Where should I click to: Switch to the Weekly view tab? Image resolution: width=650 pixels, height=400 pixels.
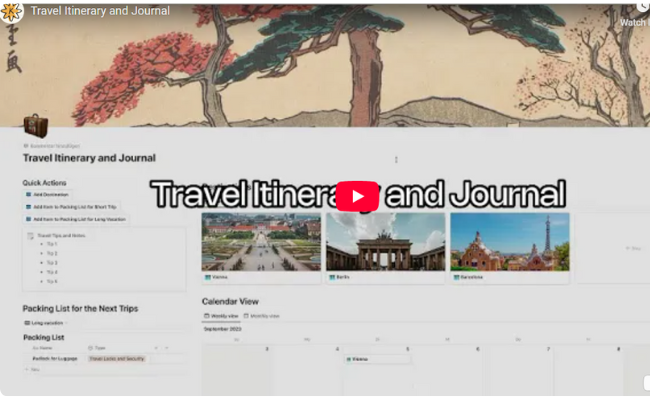pos(221,316)
